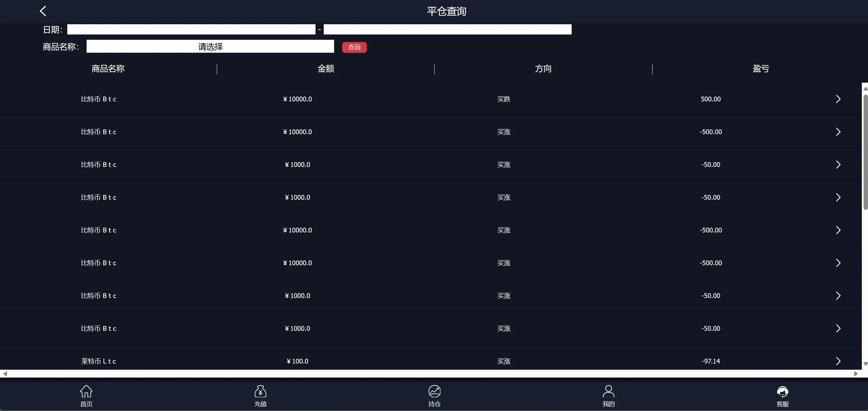
Task: Select the -97.14 loss row
Action: click(x=711, y=361)
